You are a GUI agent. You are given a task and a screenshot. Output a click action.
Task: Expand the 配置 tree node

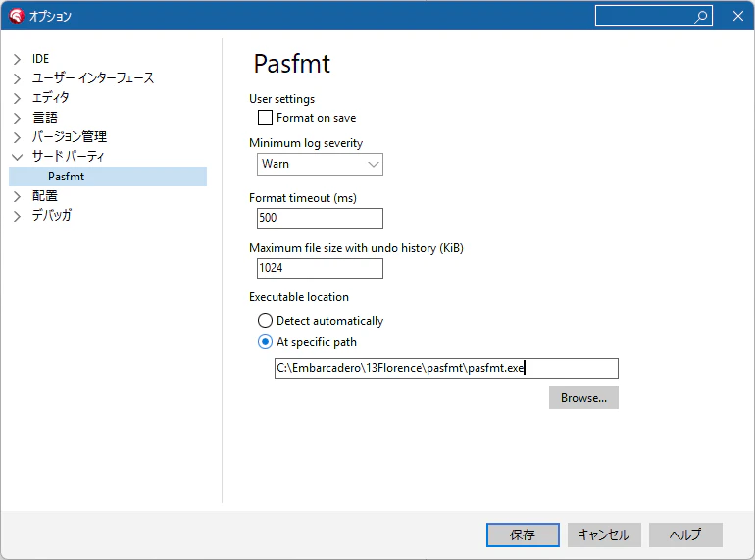point(18,196)
